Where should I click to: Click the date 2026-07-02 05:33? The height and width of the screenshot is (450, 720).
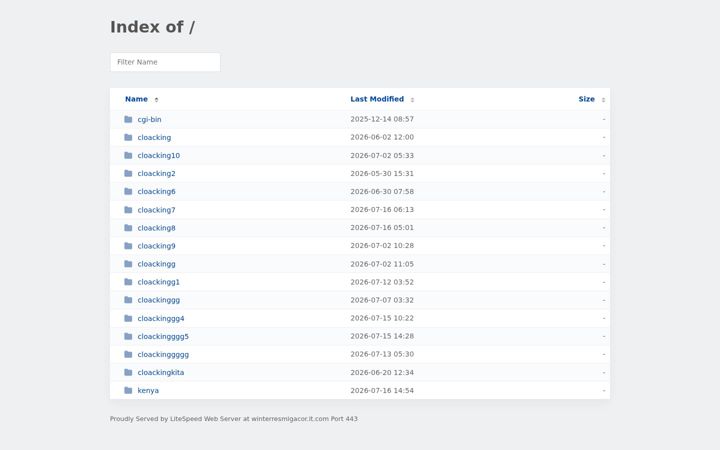coord(382,156)
